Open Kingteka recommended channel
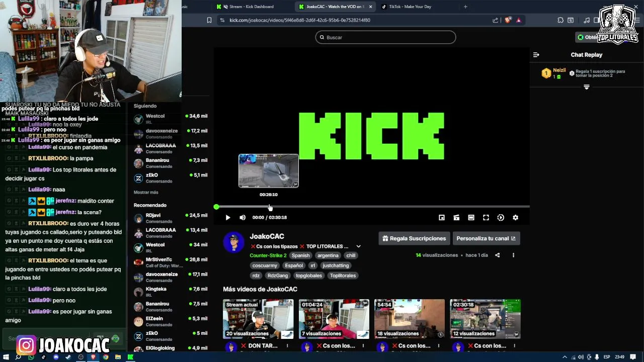The image size is (644, 362). [x=170, y=292]
